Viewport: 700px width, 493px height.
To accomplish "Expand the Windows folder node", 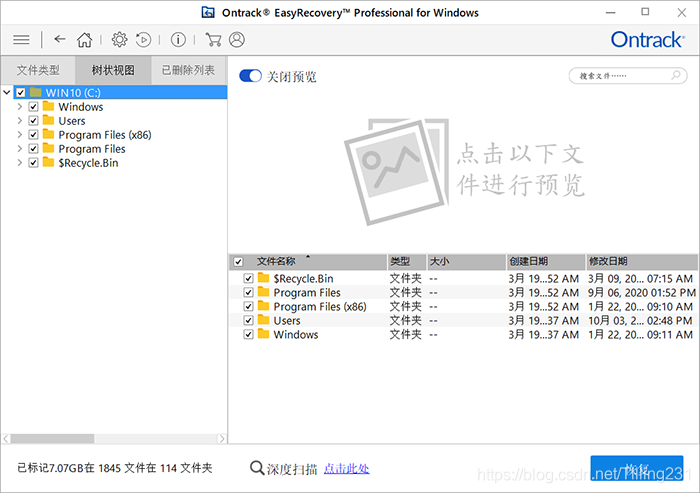I will coord(20,107).
